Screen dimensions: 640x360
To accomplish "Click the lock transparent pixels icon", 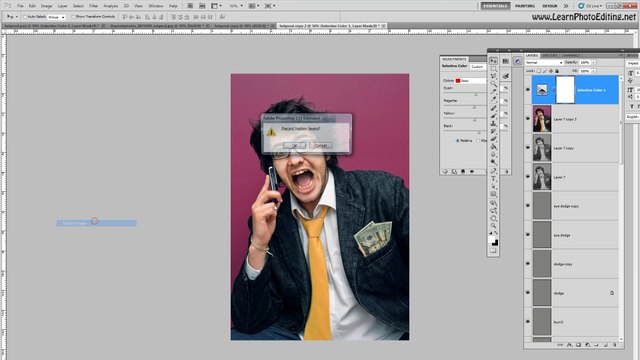I will point(539,71).
